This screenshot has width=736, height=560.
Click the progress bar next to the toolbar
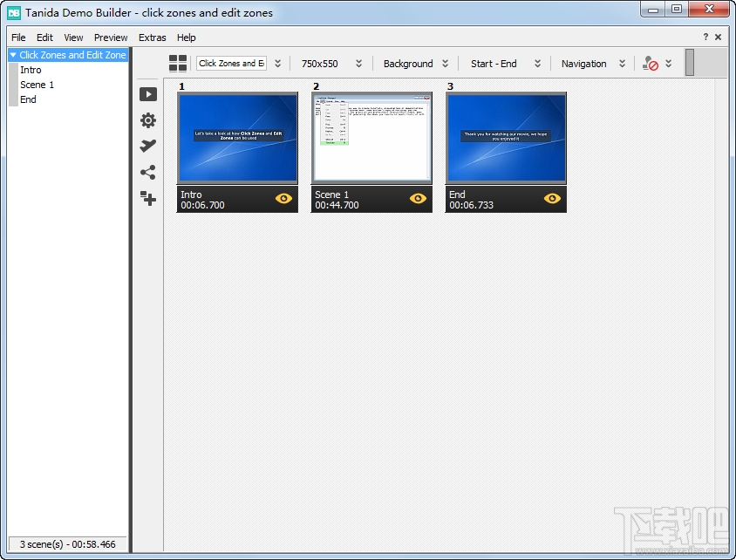click(698, 63)
